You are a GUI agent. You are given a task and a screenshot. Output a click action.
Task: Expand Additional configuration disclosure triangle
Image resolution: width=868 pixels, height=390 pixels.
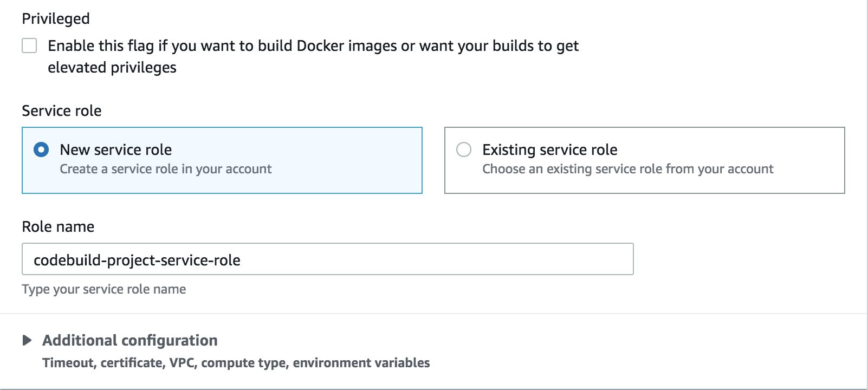click(27, 340)
